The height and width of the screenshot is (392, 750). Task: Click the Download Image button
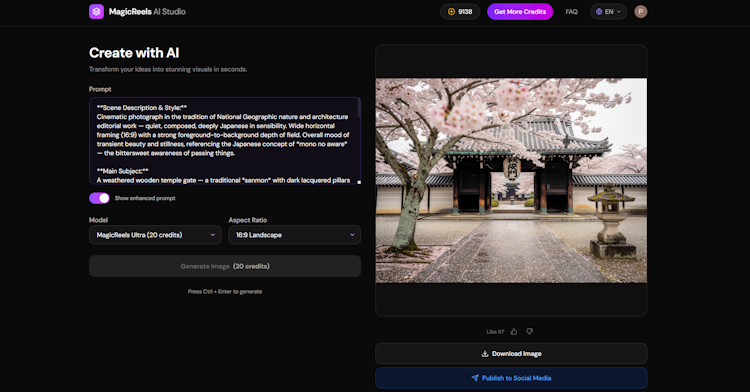(511, 354)
